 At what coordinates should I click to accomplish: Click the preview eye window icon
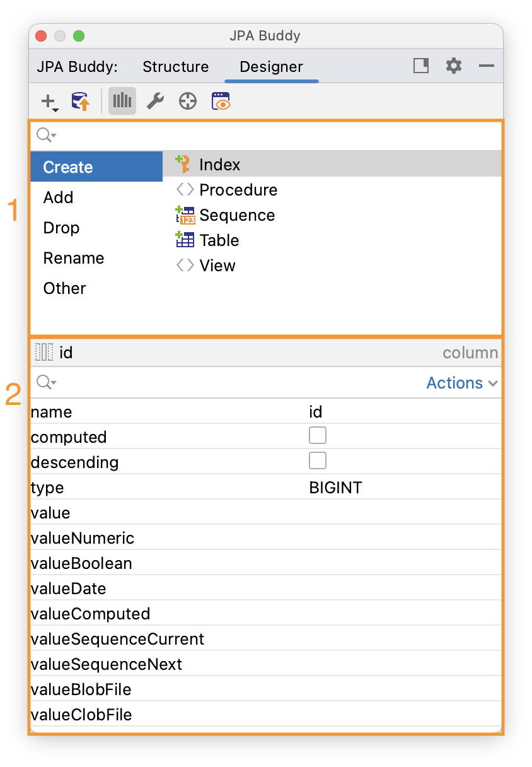tap(221, 101)
